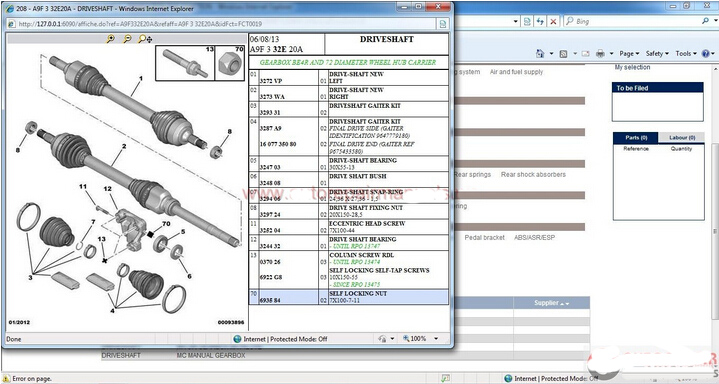
Task: Click the compatibility view icon in main window
Action: coord(527,21)
